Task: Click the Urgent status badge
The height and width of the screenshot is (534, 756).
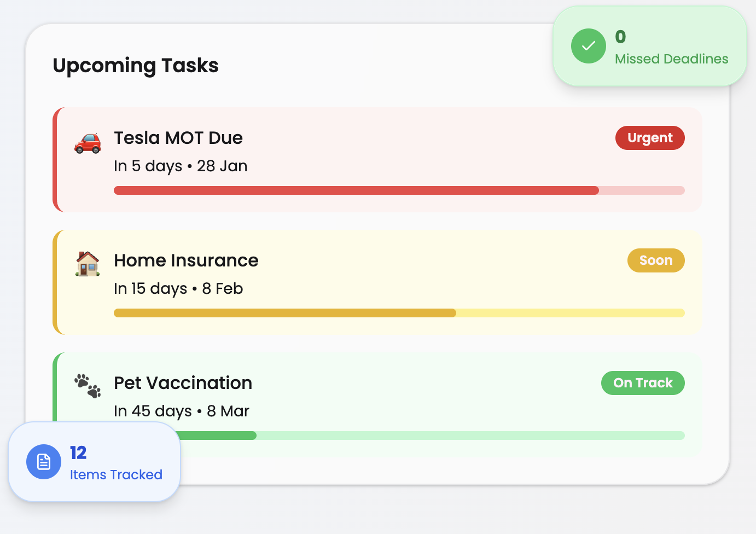Action: coord(650,138)
